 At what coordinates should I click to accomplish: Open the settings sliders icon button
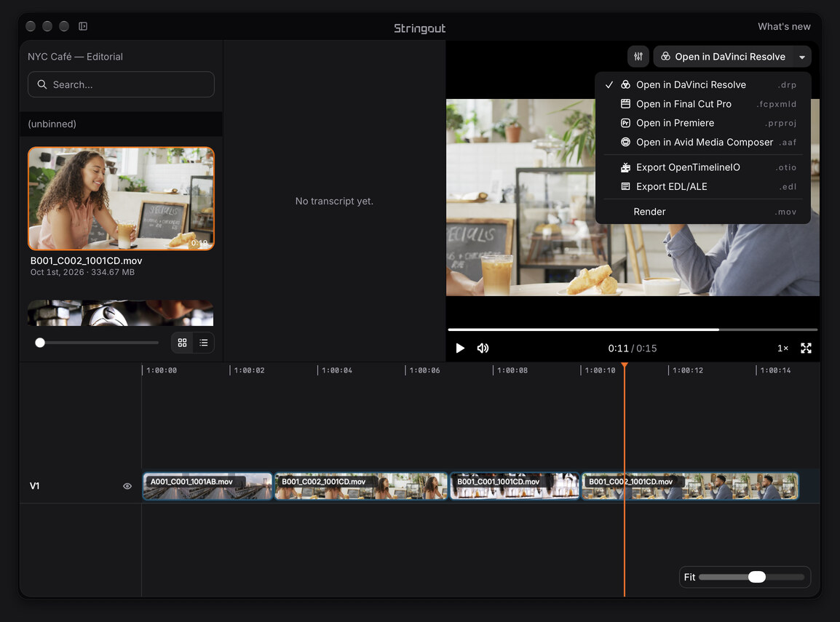[x=638, y=57]
